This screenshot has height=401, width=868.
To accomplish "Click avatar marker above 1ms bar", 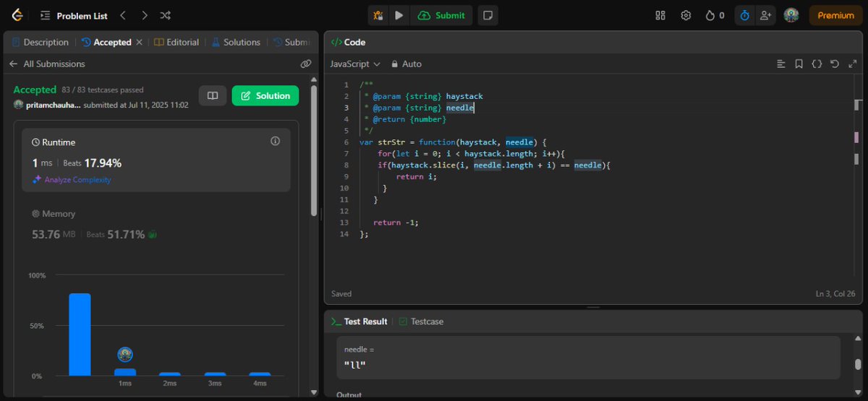I will pos(125,354).
